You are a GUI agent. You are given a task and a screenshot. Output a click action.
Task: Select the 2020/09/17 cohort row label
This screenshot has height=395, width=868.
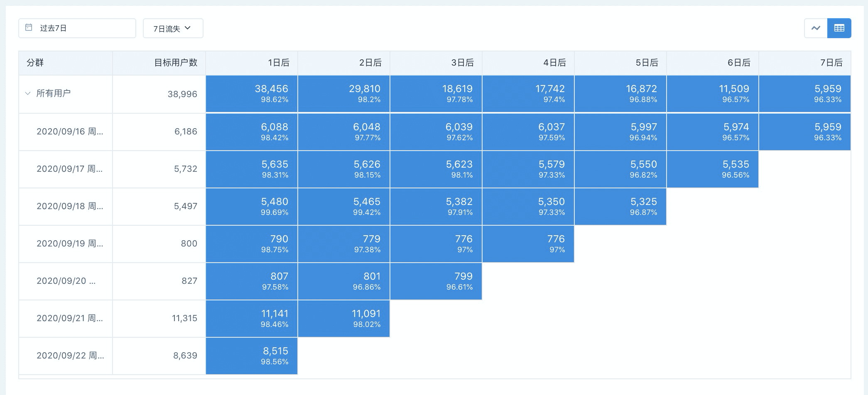pyautogui.click(x=69, y=169)
